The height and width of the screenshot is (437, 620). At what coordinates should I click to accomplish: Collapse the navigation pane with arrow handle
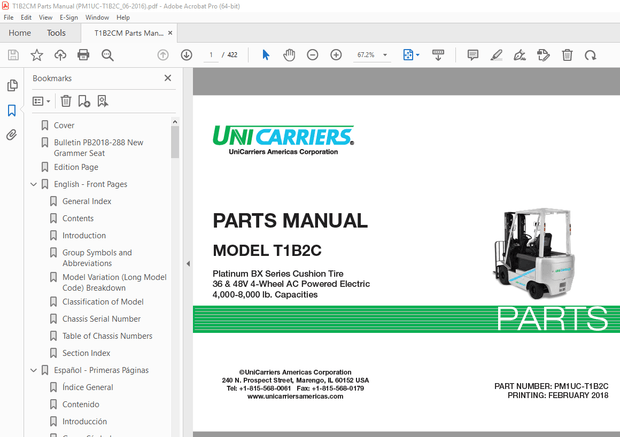coord(188,263)
